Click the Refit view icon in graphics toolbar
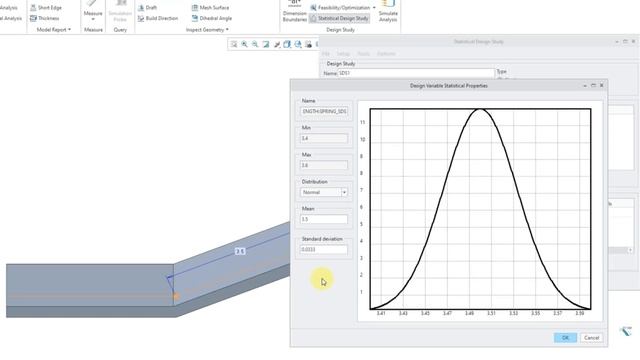The image size is (640, 360). pyautogui.click(x=234, y=44)
